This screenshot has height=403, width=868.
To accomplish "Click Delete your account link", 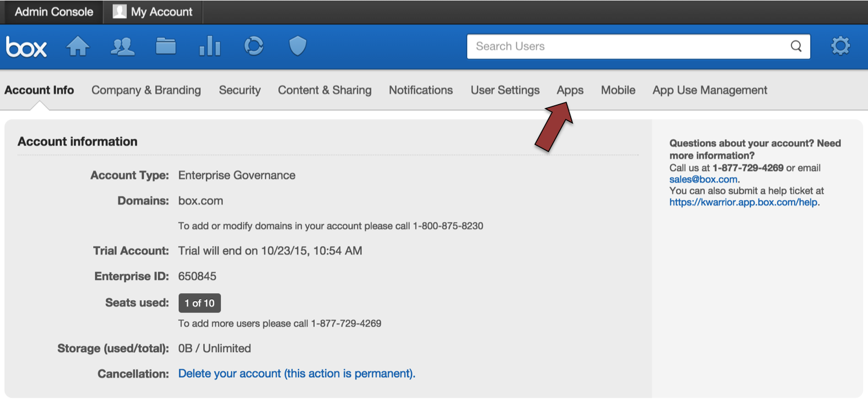I will coord(297,374).
